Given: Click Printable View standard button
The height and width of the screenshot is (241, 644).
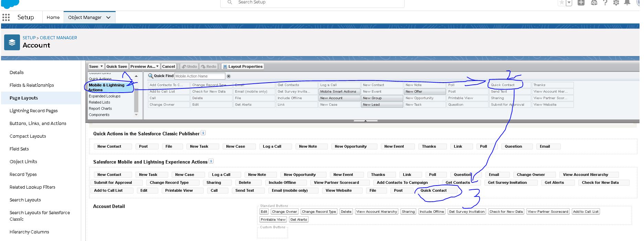Looking at the screenshot, I should point(273,220).
